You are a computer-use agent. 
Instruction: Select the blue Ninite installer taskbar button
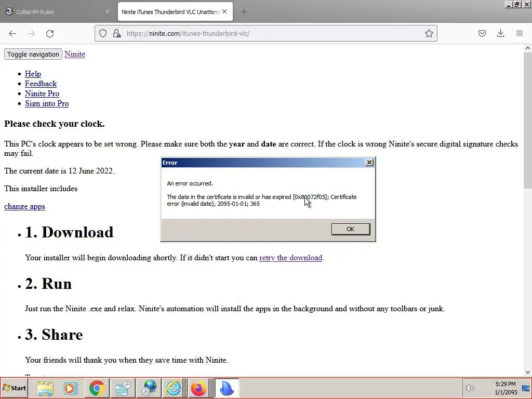(227, 388)
